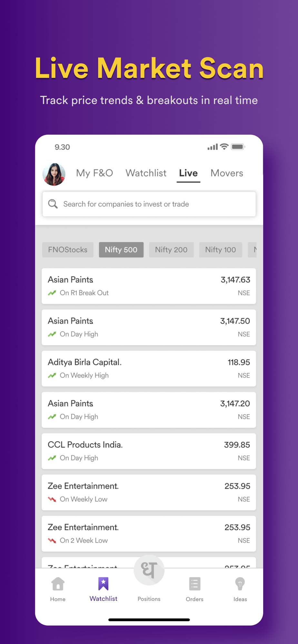This screenshot has width=298, height=644.
Task: Open Aditya Birla Capital Weekly High entry
Action: point(149,368)
